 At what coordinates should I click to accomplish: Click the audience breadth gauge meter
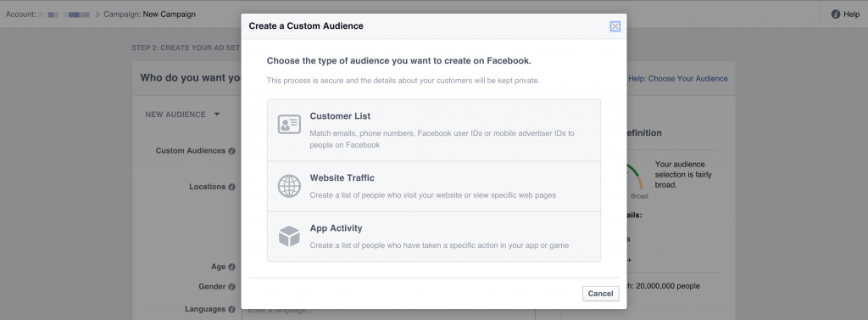(634, 177)
